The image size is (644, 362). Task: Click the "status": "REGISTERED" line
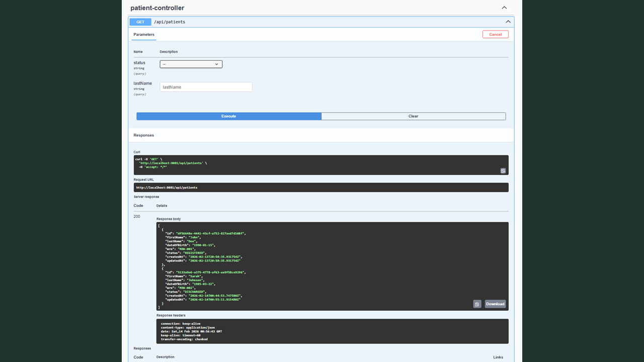click(x=185, y=253)
